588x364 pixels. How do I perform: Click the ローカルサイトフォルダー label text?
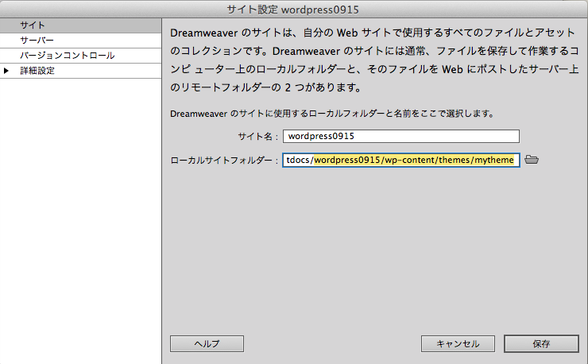pos(224,161)
